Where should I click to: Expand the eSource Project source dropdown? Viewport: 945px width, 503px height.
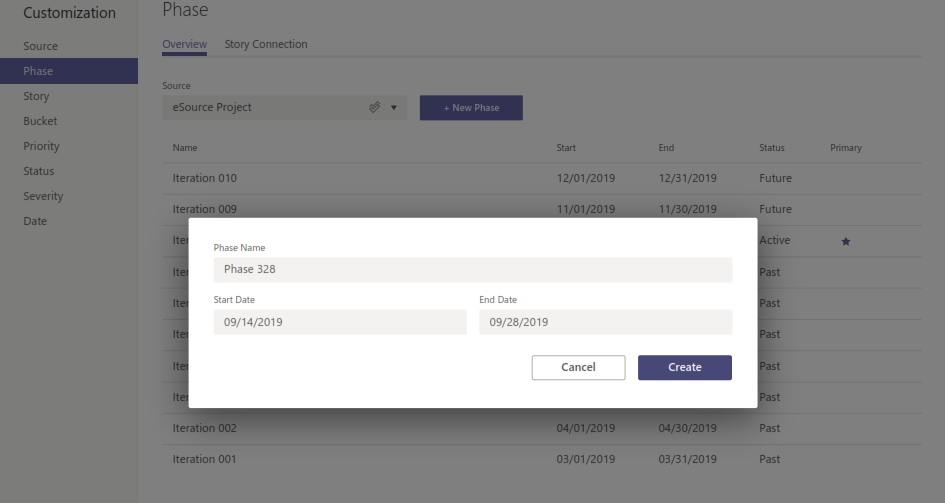click(394, 107)
